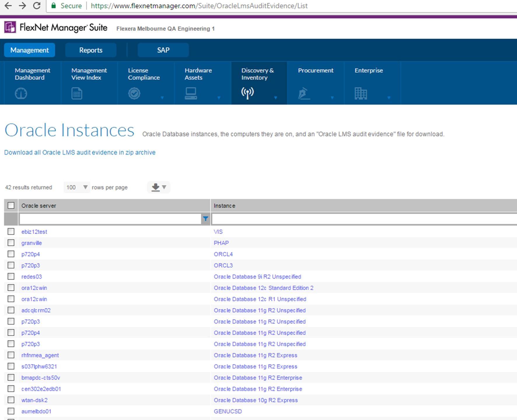The image size is (517, 420).
Task: Tick the select-all checkbox in header
Action: coord(11,205)
